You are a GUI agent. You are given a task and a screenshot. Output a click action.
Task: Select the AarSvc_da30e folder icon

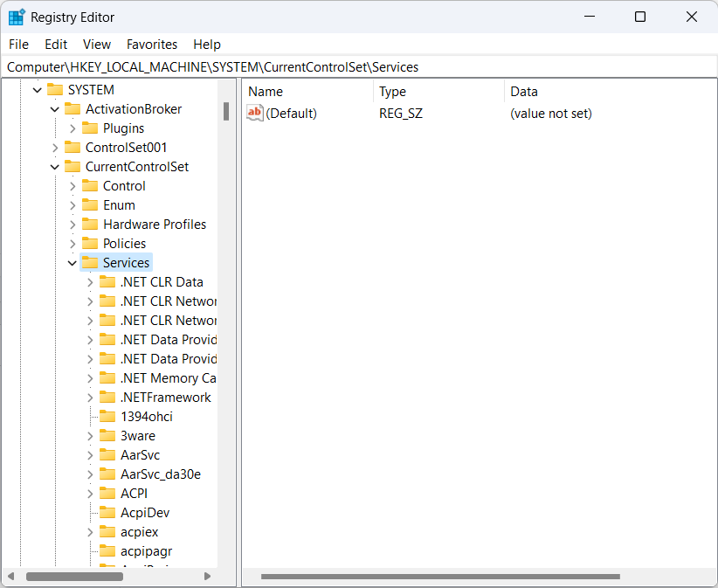(x=107, y=474)
